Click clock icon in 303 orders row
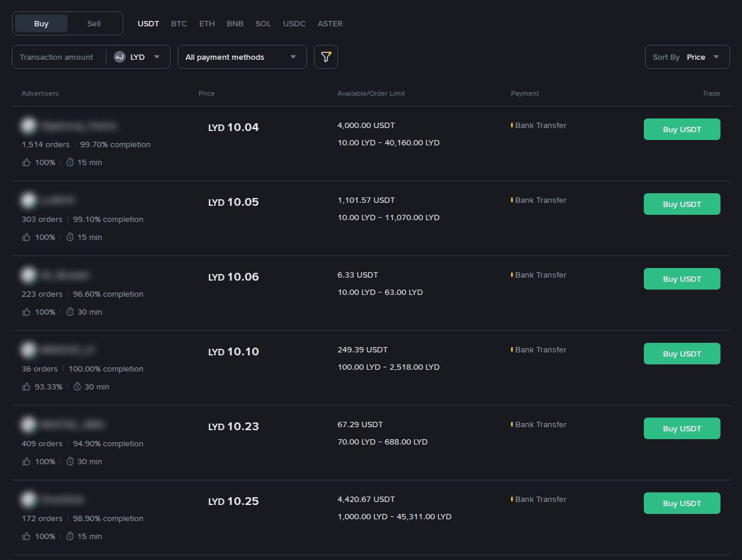The height and width of the screenshot is (560, 742). [70, 237]
